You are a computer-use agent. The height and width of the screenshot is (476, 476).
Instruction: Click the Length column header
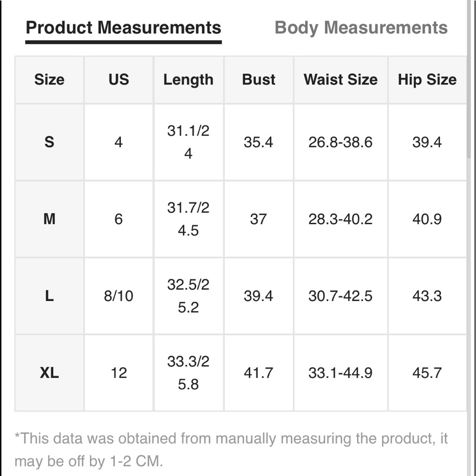pos(188,79)
